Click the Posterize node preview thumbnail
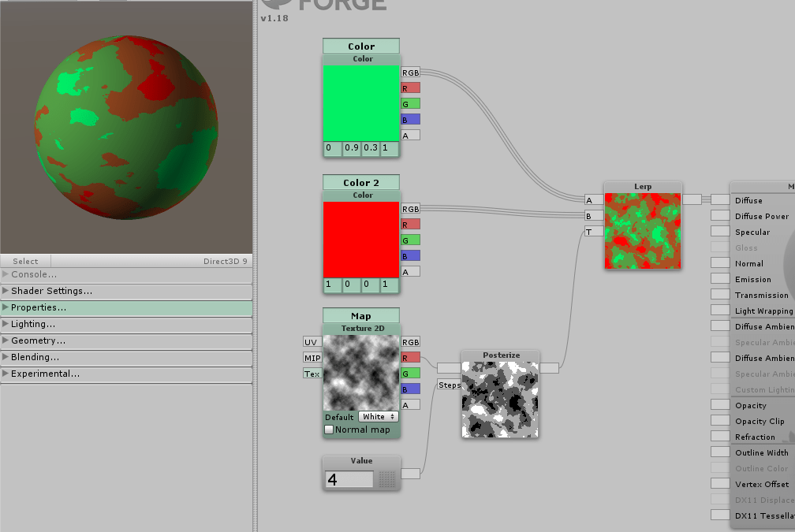The image size is (795, 532). tap(500, 400)
